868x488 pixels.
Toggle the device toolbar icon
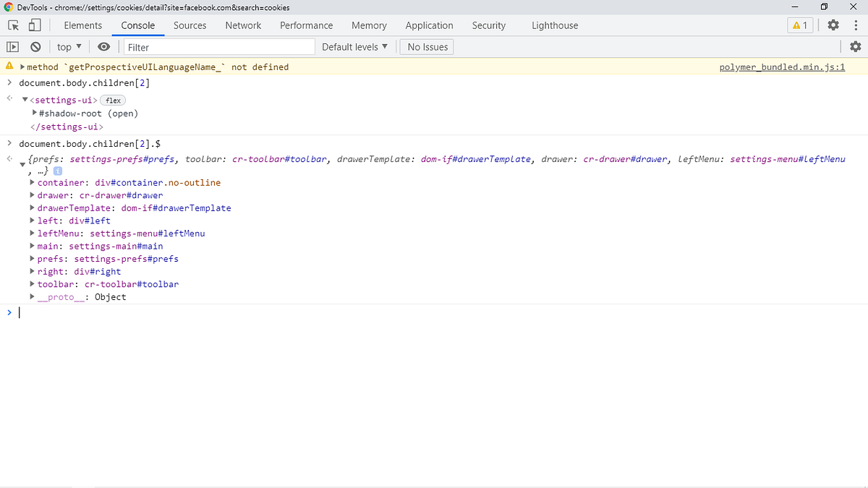click(x=29, y=25)
